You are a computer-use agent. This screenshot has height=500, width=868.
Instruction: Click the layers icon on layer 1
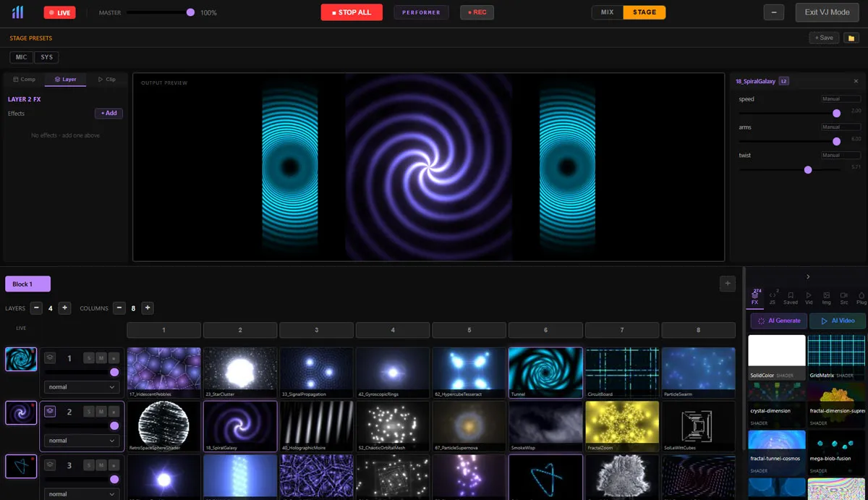(x=50, y=357)
